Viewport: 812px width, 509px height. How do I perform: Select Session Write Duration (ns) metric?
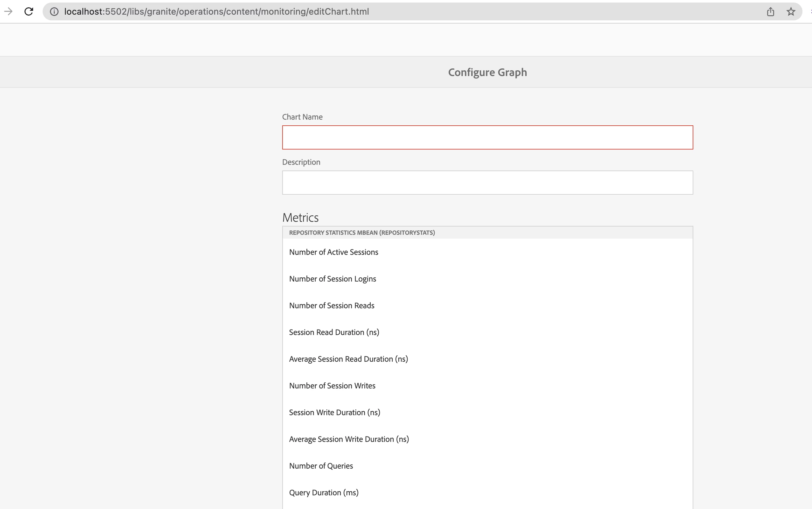(334, 412)
